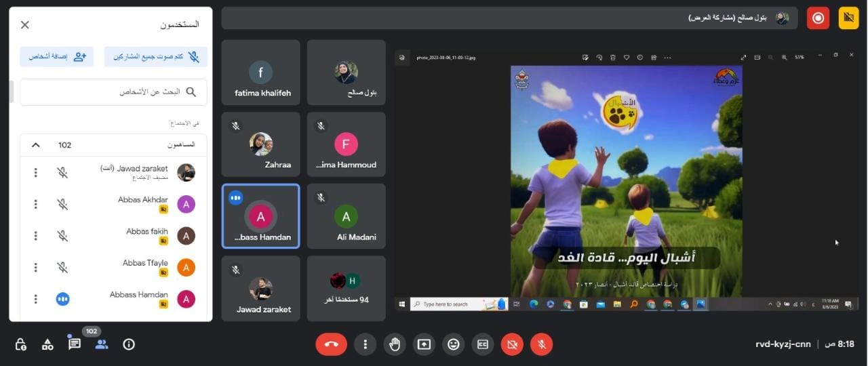Click the add people button
The height and width of the screenshot is (366, 868).
(x=57, y=57)
